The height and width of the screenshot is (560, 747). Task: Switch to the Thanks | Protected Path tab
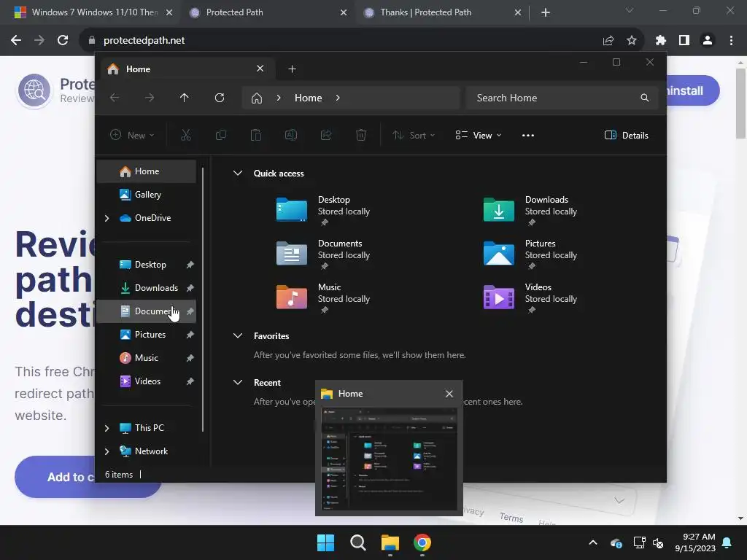(443, 12)
